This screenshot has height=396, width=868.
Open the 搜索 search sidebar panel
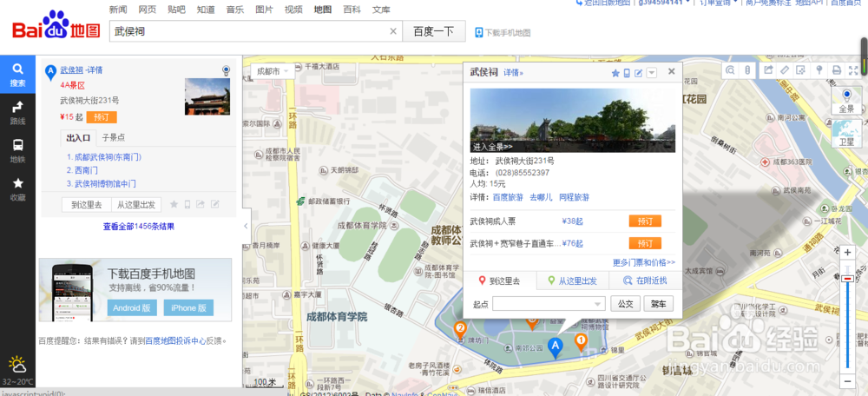click(x=17, y=75)
